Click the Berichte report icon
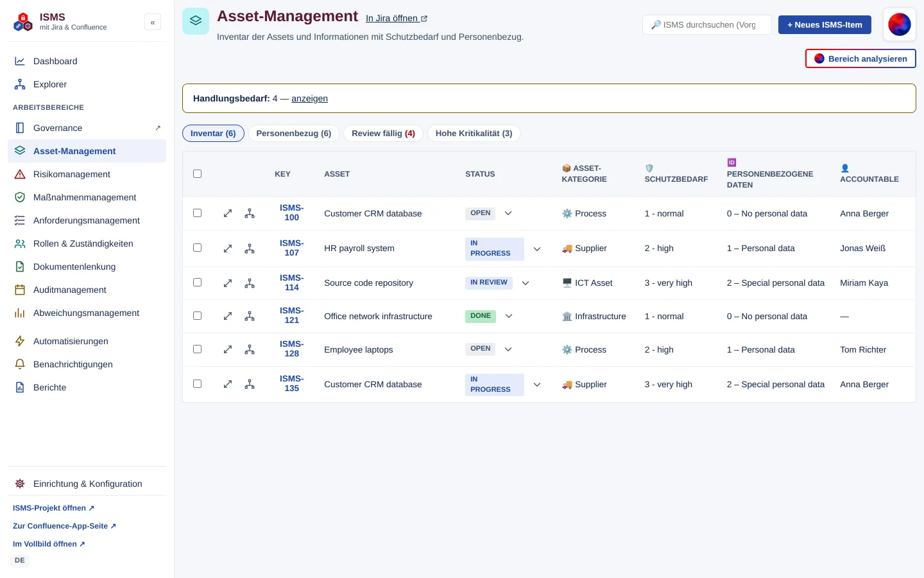The width and height of the screenshot is (924, 578). (20, 387)
